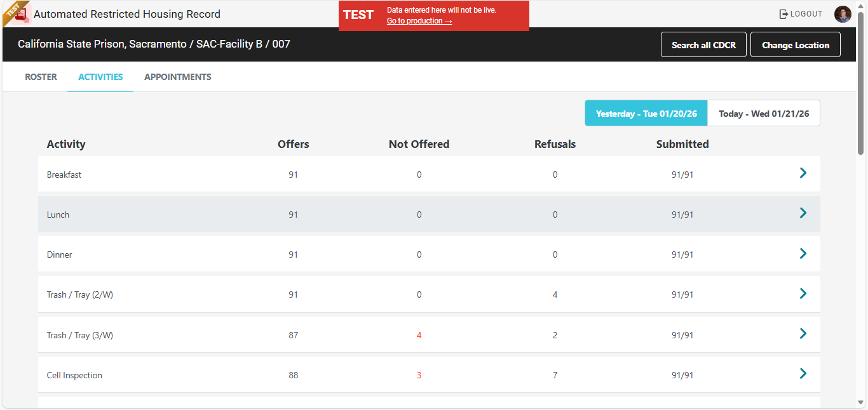Click the red TEST environment banner label
Viewport: 868px width, 410px height.
[358, 15]
